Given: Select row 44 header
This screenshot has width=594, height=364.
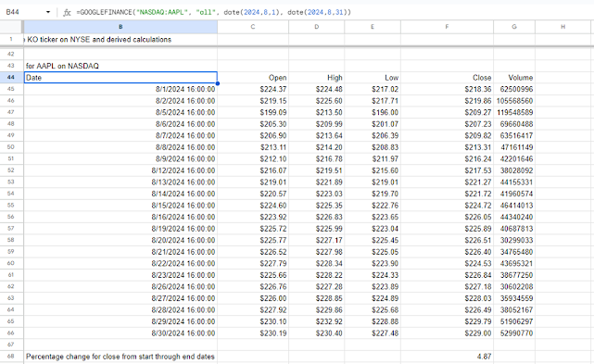Looking at the screenshot, I should pos(11,77).
